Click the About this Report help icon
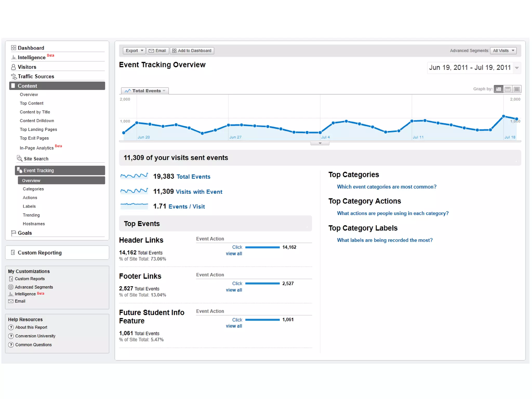 [11, 327]
